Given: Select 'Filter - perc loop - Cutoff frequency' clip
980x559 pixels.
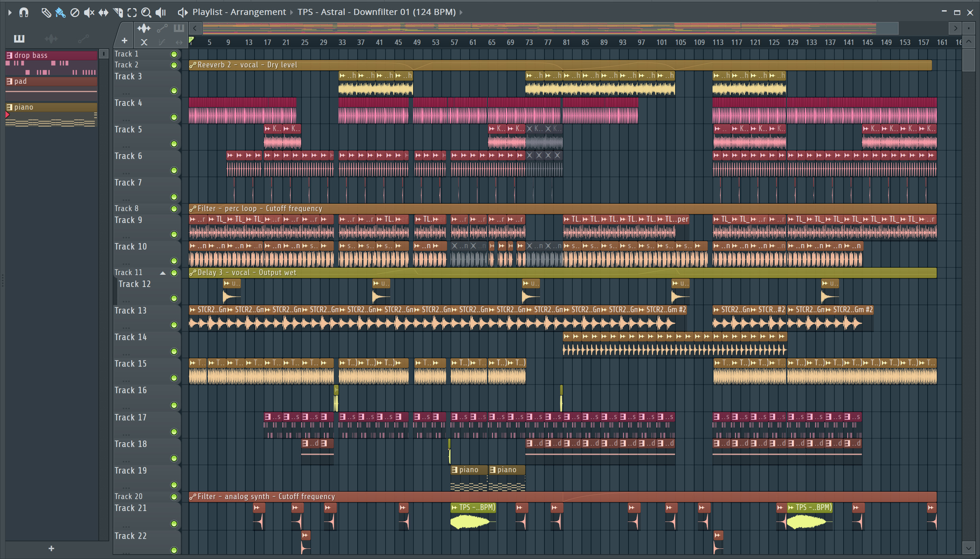Looking at the screenshot, I should coord(562,208).
